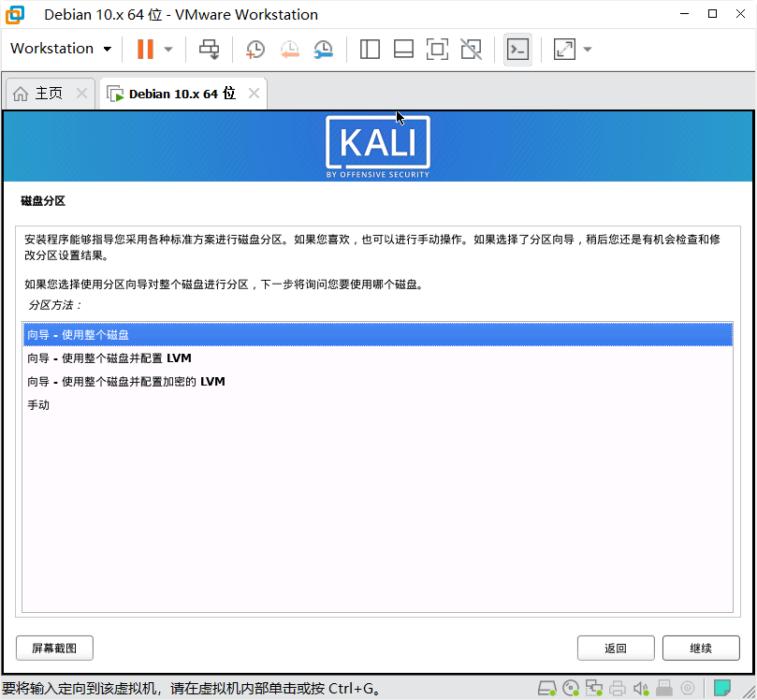Open the snapshot manager

(x=324, y=50)
